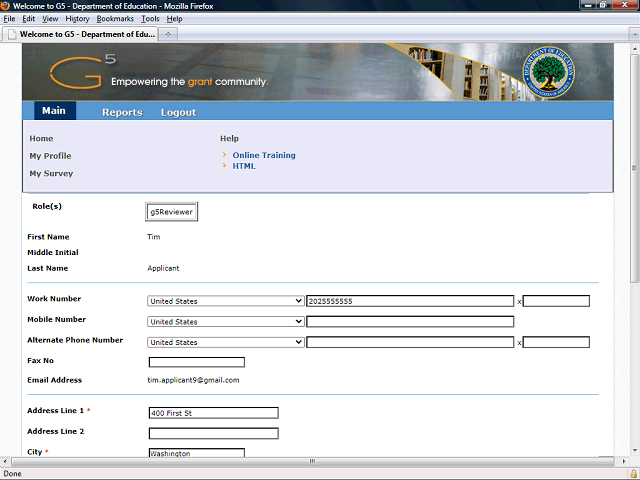
Task: Click the page favicon on the browser tab
Action: coord(11,33)
